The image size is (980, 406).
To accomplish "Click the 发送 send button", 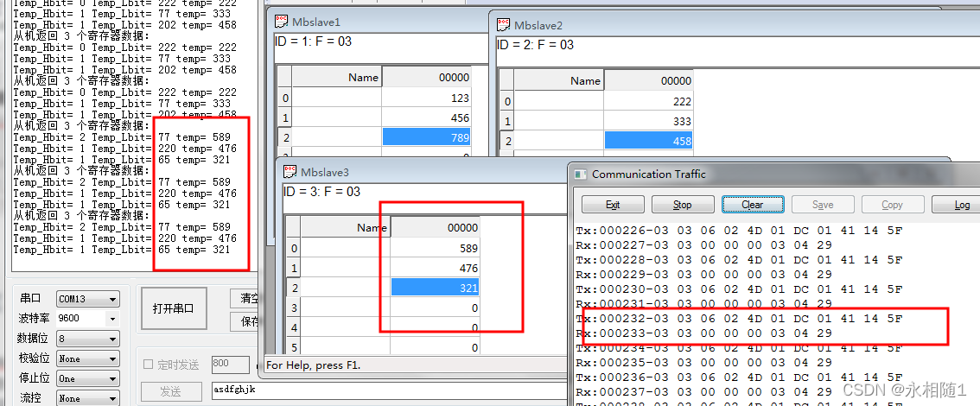I will click(170, 391).
